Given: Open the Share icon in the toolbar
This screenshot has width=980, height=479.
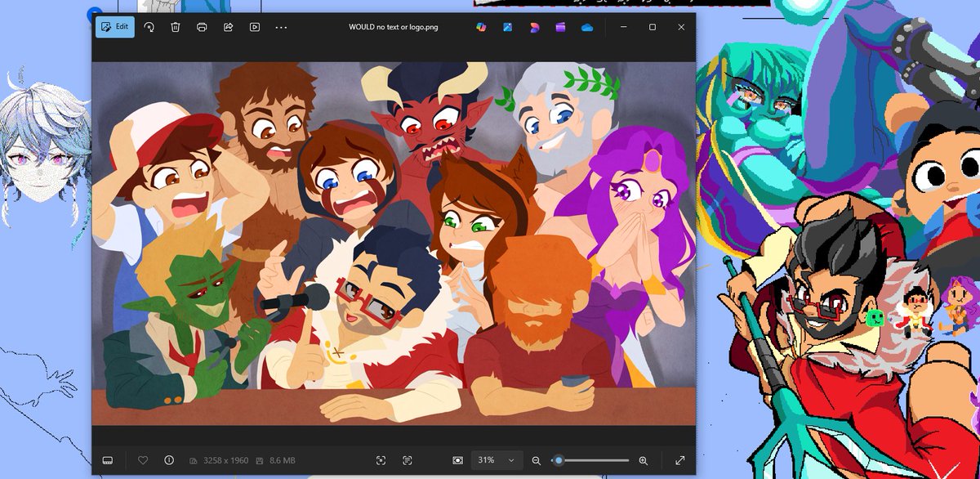Looking at the screenshot, I should pyautogui.click(x=229, y=27).
